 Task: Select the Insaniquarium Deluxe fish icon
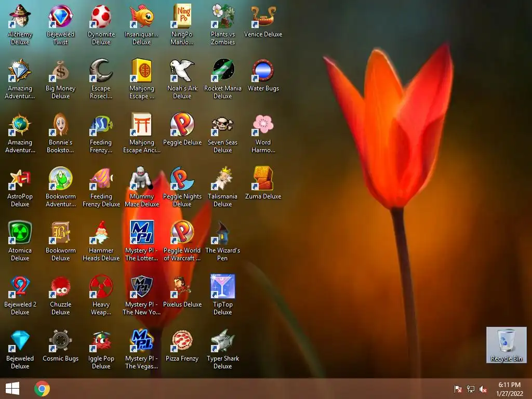141,16
